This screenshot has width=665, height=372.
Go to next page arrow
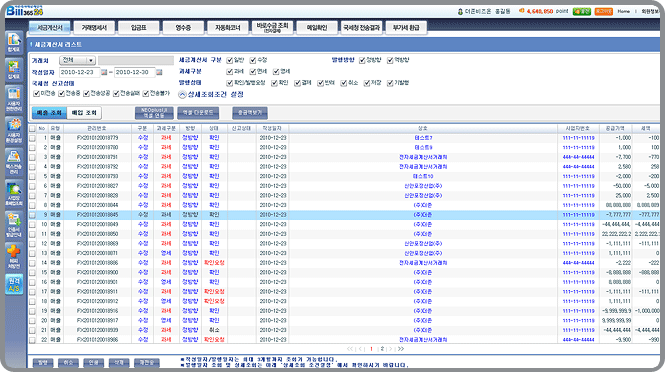[391, 349]
